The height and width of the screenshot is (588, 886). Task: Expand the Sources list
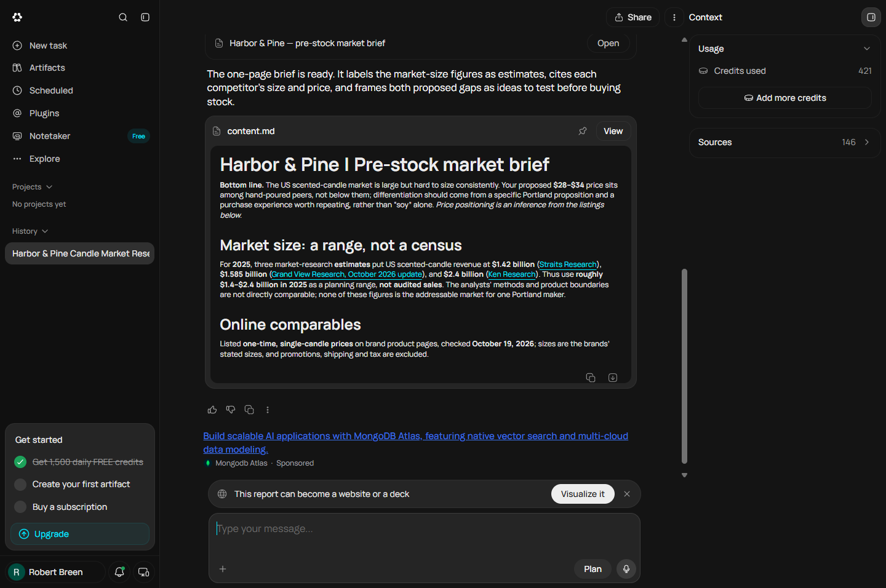[785, 142]
